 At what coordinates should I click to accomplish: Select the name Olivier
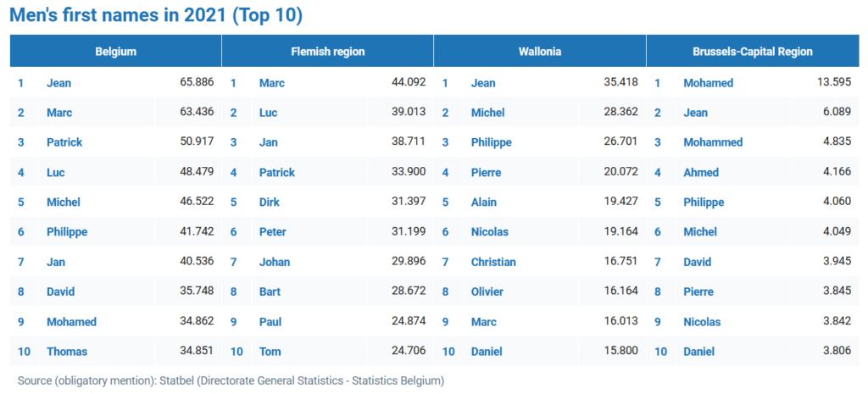[487, 291]
